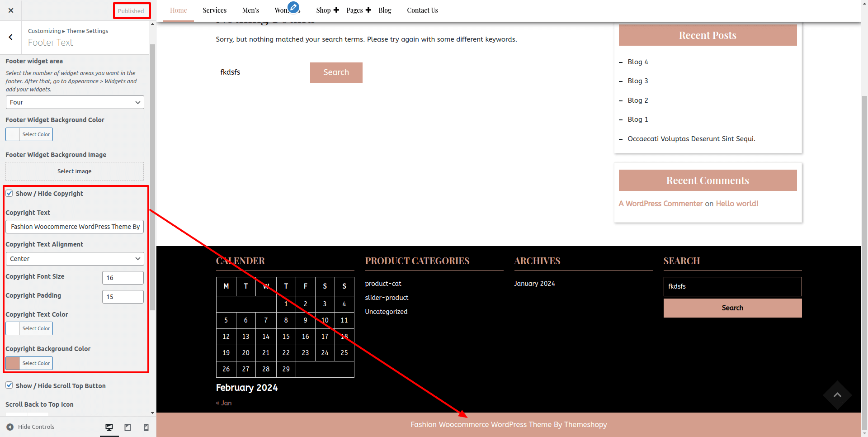Close the Customizer with the X icon
868x437 pixels.
11,10
